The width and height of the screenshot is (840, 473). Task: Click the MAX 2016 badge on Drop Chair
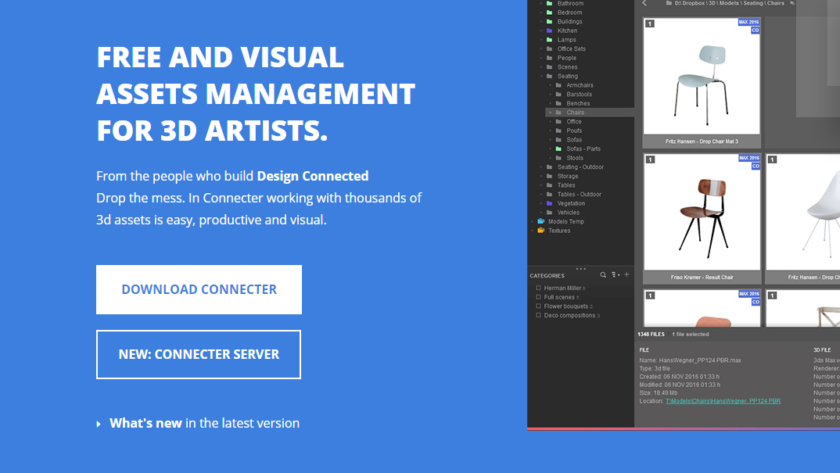click(x=749, y=20)
